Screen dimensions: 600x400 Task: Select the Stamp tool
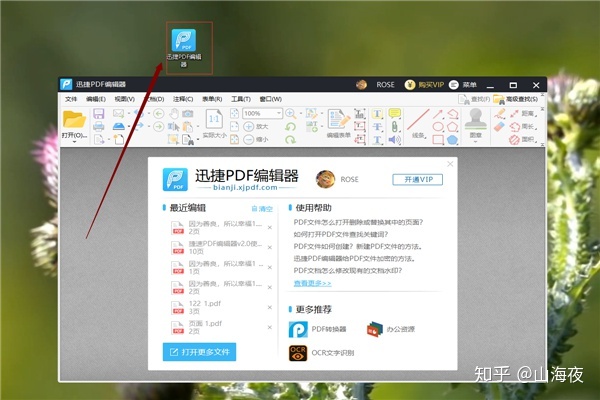coord(475,119)
